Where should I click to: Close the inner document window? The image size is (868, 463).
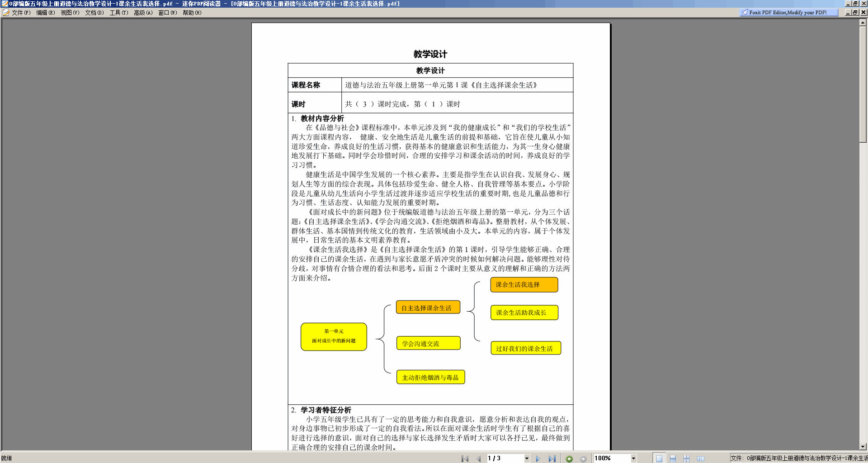point(863,13)
